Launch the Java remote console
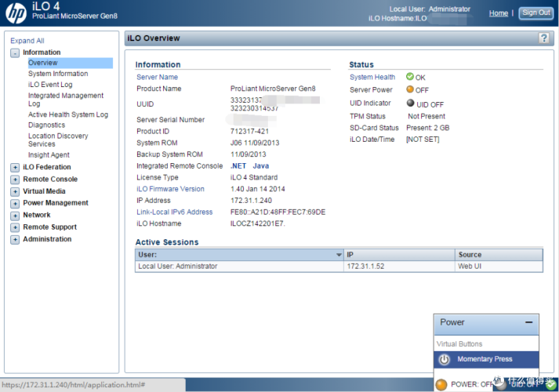Screen dimensions: 559x392 point(261,165)
